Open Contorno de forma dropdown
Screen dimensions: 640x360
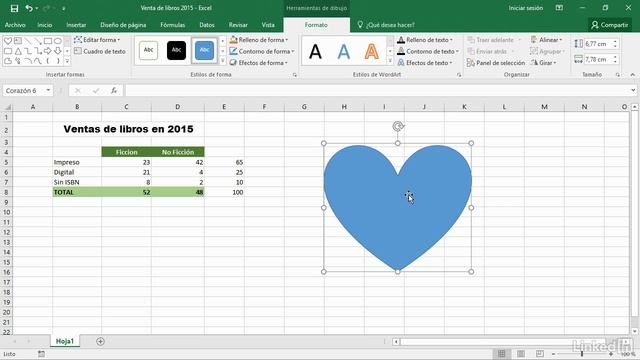(x=262, y=51)
